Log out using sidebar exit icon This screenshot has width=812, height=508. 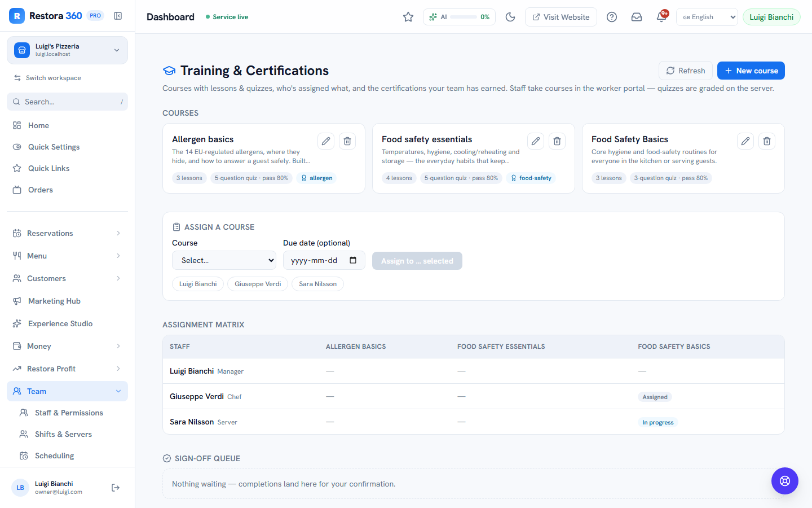click(116, 488)
